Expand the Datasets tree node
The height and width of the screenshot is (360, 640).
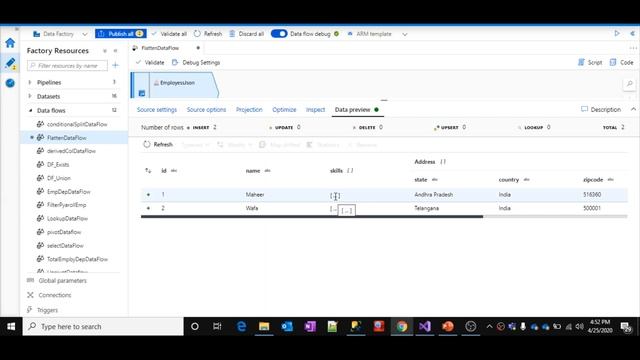[30, 96]
